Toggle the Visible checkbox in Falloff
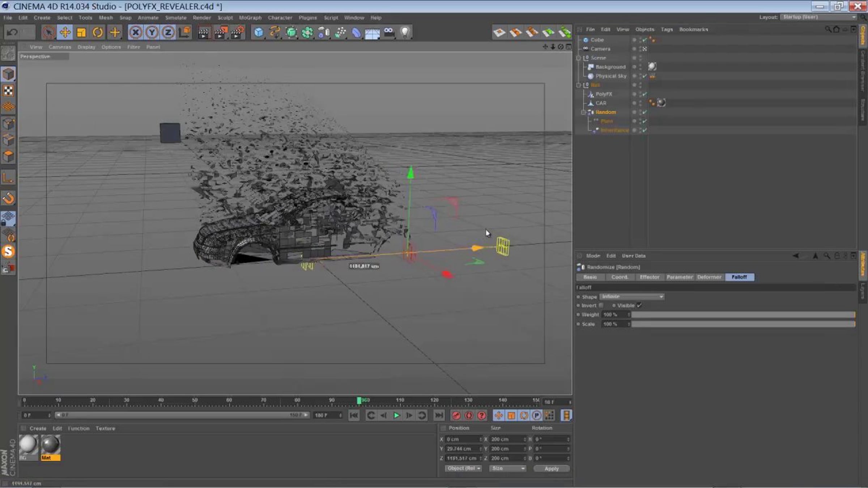This screenshot has height=488, width=868. pos(639,305)
